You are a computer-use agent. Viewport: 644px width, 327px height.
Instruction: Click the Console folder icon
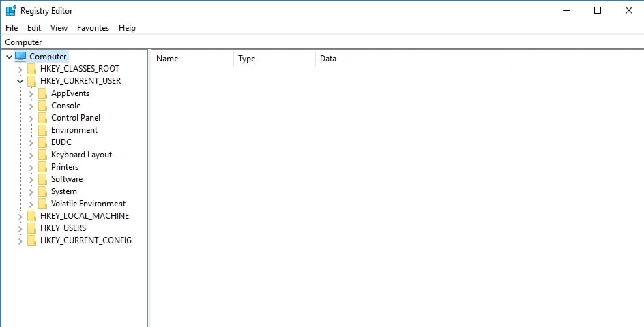click(42, 106)
